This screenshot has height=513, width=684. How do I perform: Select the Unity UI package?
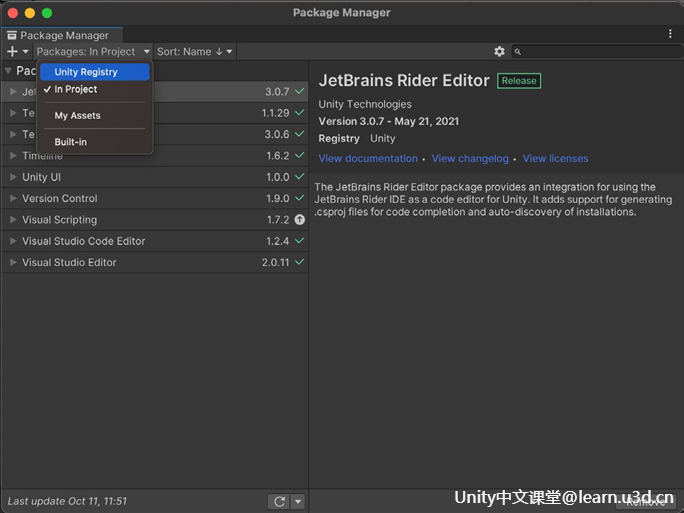point(155,177)
